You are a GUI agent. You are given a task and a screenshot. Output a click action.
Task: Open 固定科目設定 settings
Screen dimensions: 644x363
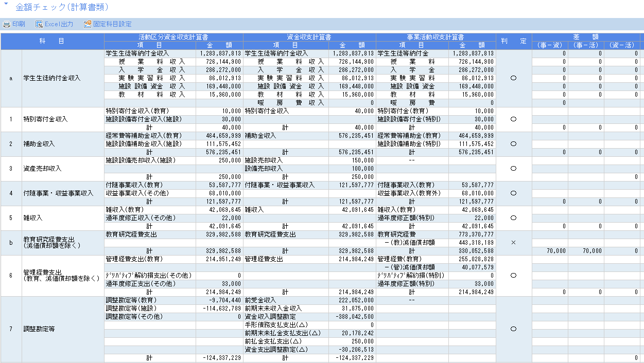[x=108, y=24]
